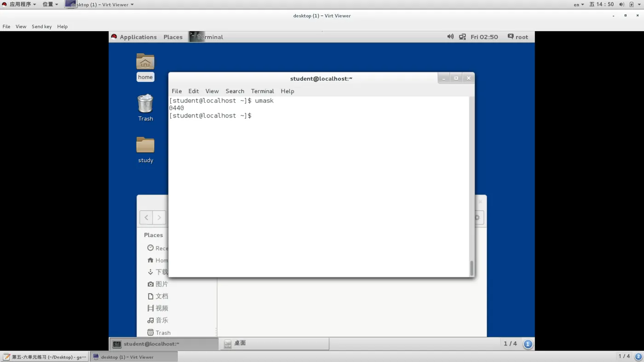The width and height of the screenshot is (644, 362).
Task: Switch to 第五-六单元练习 gedit taskbar item
Action: [45, 356]
